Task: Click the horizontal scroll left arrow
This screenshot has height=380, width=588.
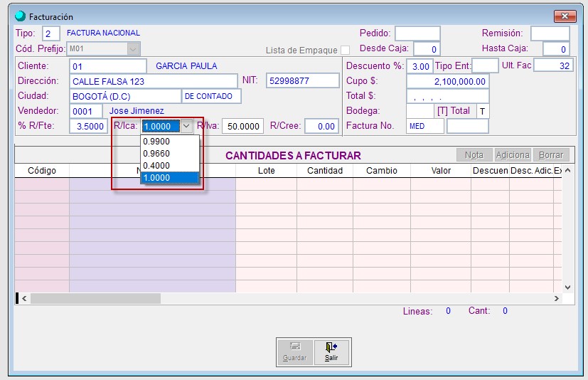Action: point(24,298)
